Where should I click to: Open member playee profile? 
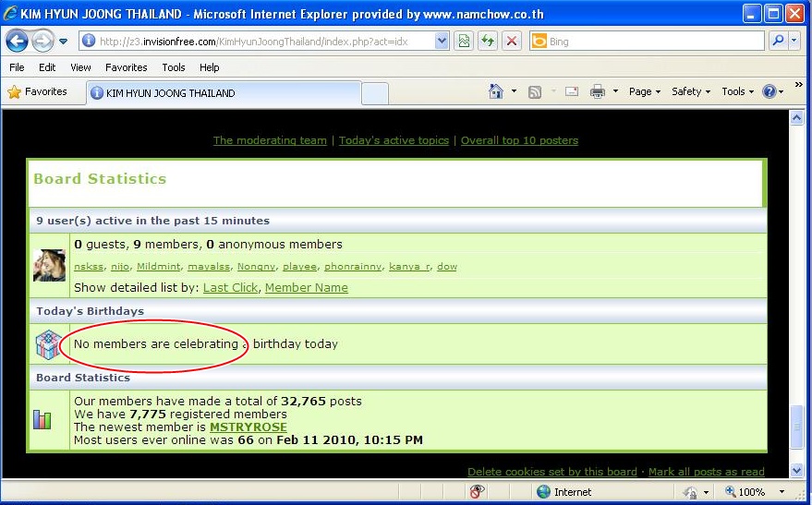pos(300,267)
